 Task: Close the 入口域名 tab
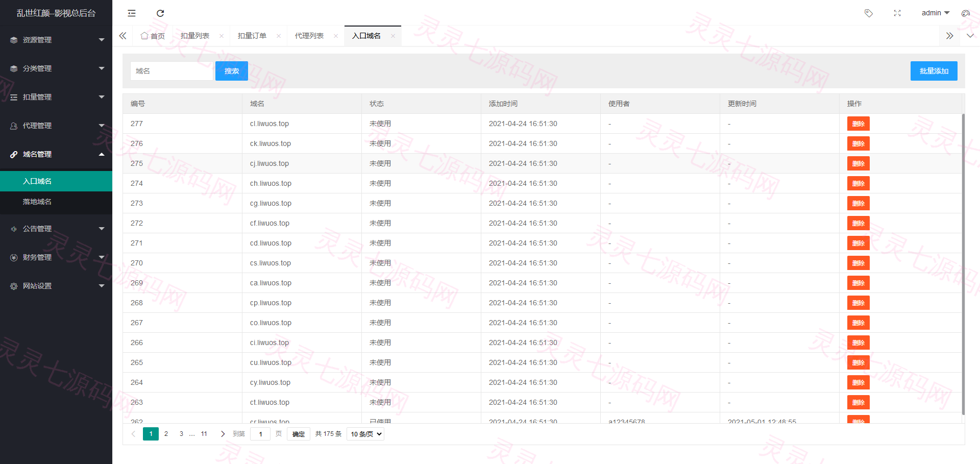[393, 36]
